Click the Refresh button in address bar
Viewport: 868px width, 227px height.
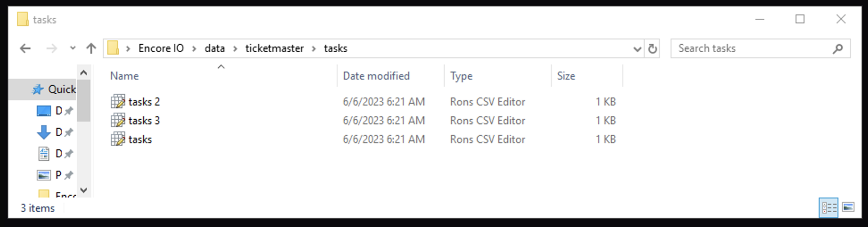tap(652, 48)
